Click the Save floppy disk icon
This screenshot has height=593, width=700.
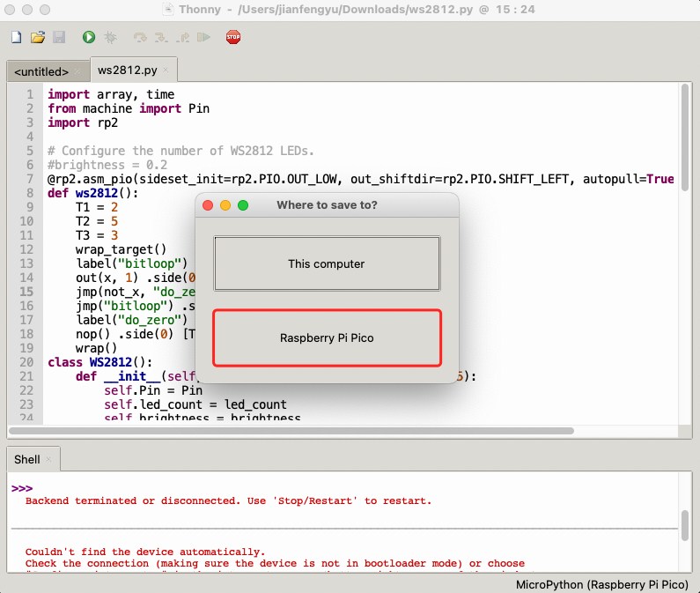59,37
